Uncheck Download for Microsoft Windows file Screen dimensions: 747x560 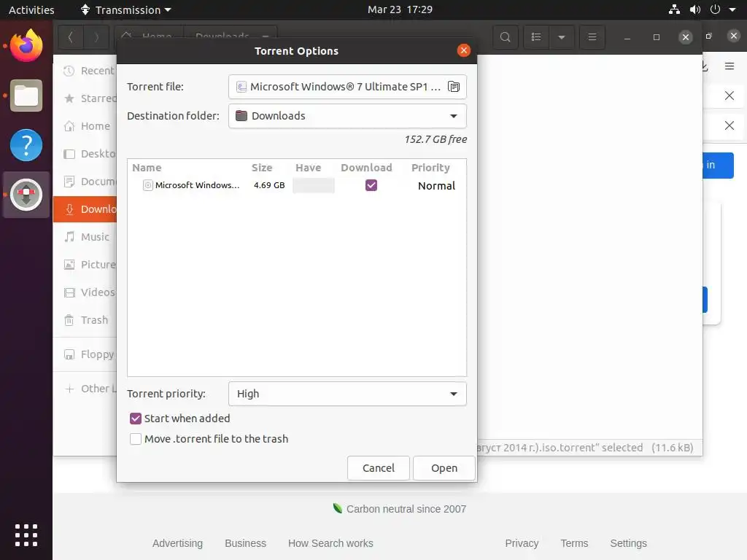(x=371, y=185)
